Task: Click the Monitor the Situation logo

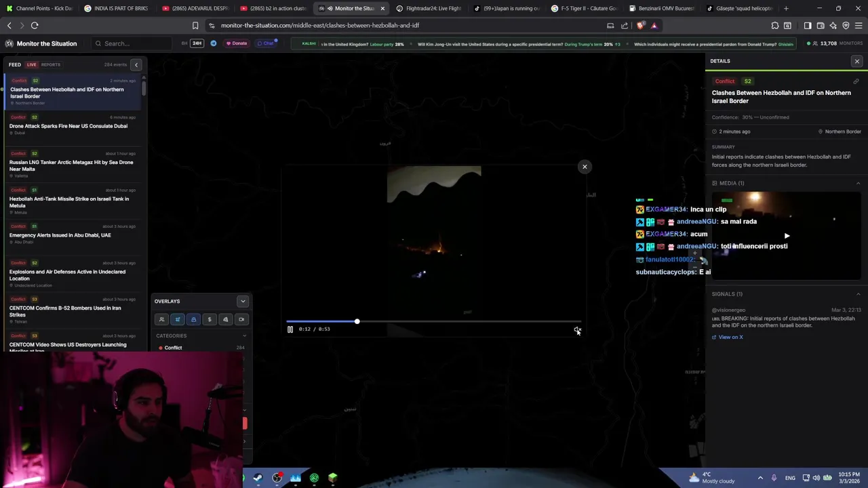Action: (x=41, y=43)
